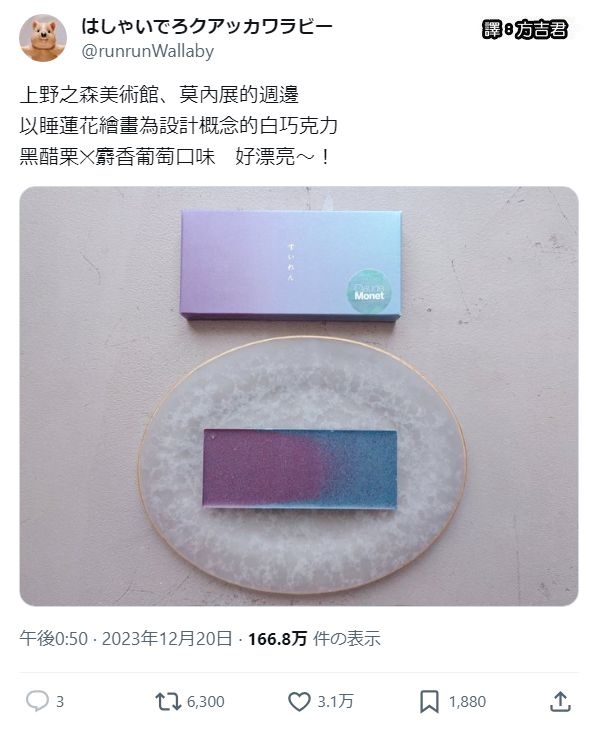598x729 pixels.
Task: Click the 3.1万 likes count
Action: coord(335,702)
